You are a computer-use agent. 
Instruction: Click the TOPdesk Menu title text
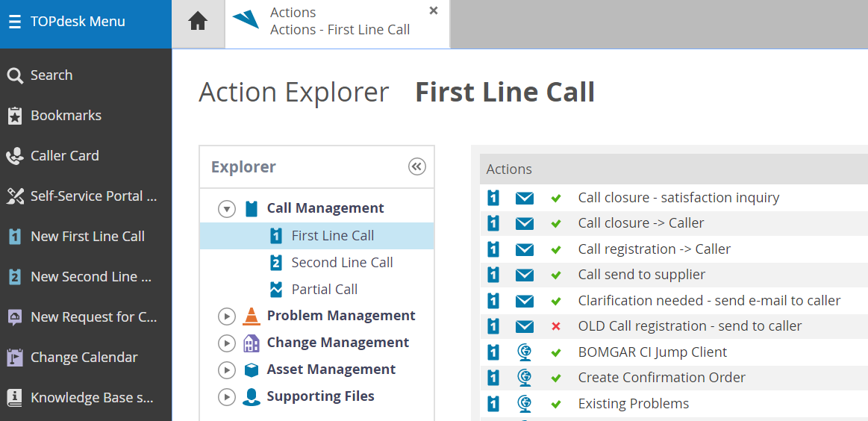[78, 22]
